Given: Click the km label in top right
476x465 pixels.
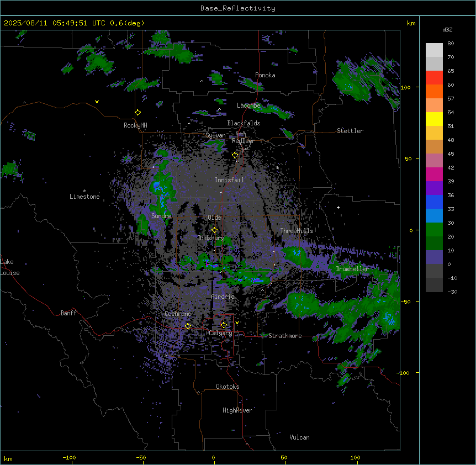Looking at the screenshot, I should [x=411, y=23].
